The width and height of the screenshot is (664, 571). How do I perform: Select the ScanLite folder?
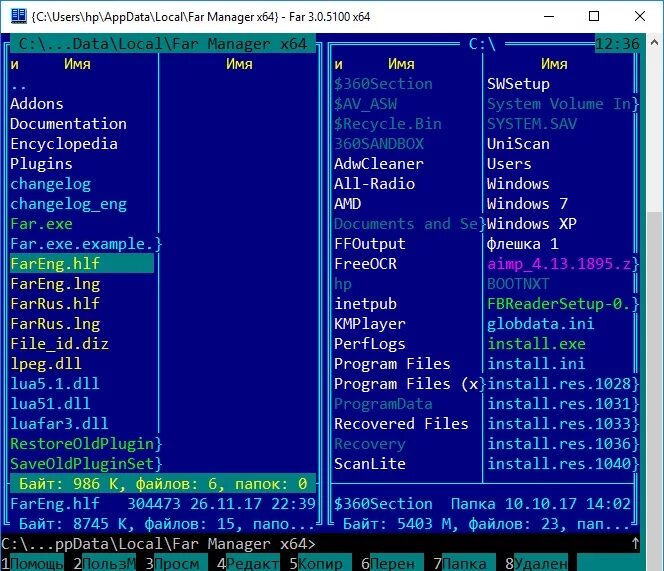[369, 464]
